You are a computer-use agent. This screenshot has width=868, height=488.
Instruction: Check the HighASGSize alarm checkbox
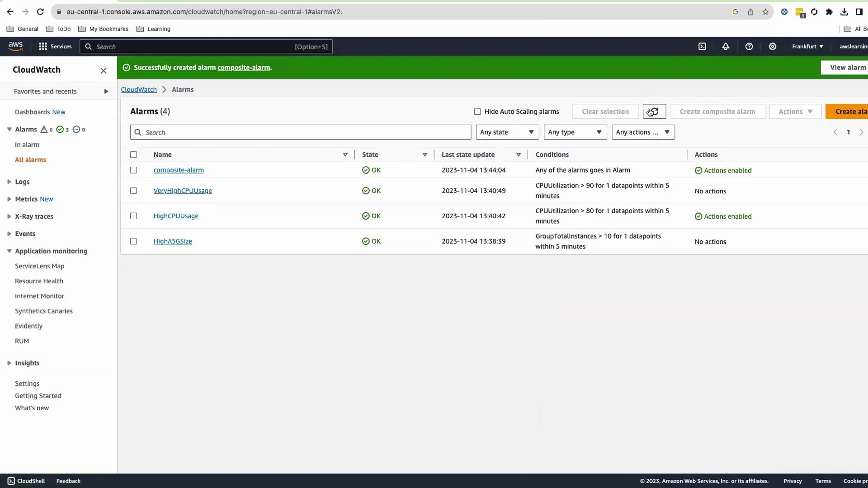click(133, 241)
